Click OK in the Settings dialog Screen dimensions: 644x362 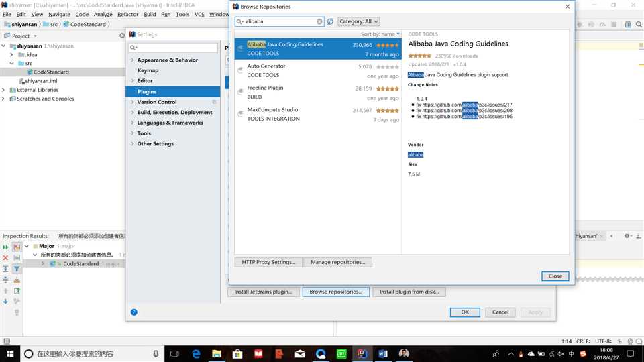click(465, 312)
